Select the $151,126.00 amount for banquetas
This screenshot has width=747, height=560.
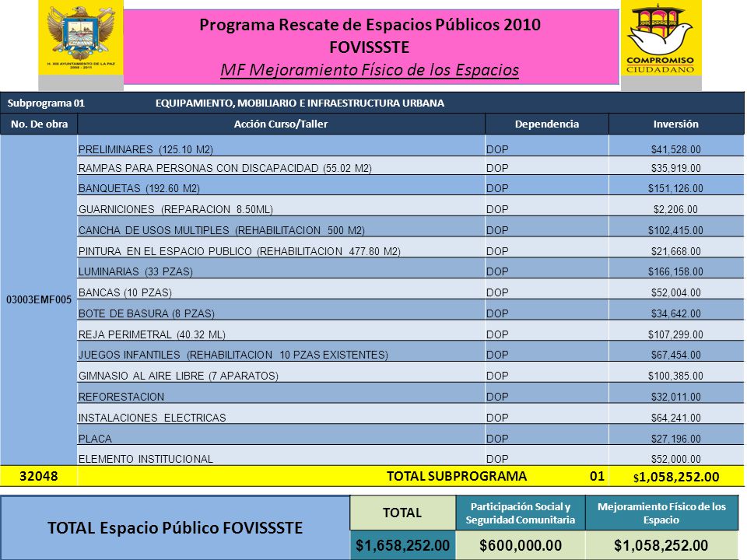coord(675,188)
